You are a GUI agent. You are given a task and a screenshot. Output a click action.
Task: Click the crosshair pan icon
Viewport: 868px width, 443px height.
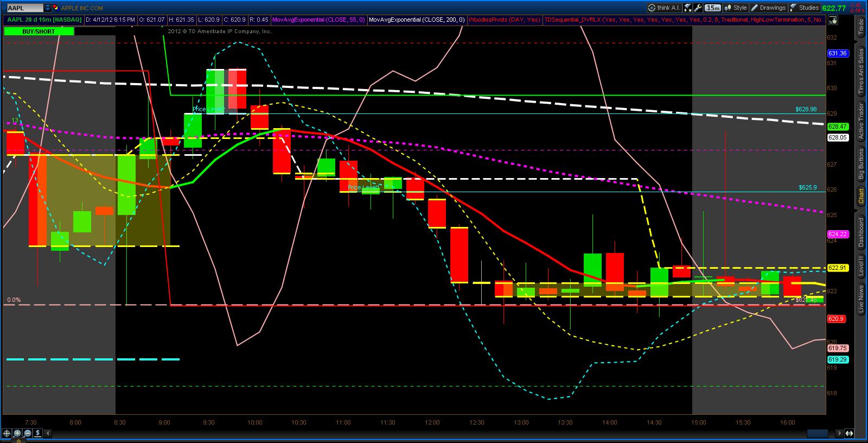pos(7,433)
